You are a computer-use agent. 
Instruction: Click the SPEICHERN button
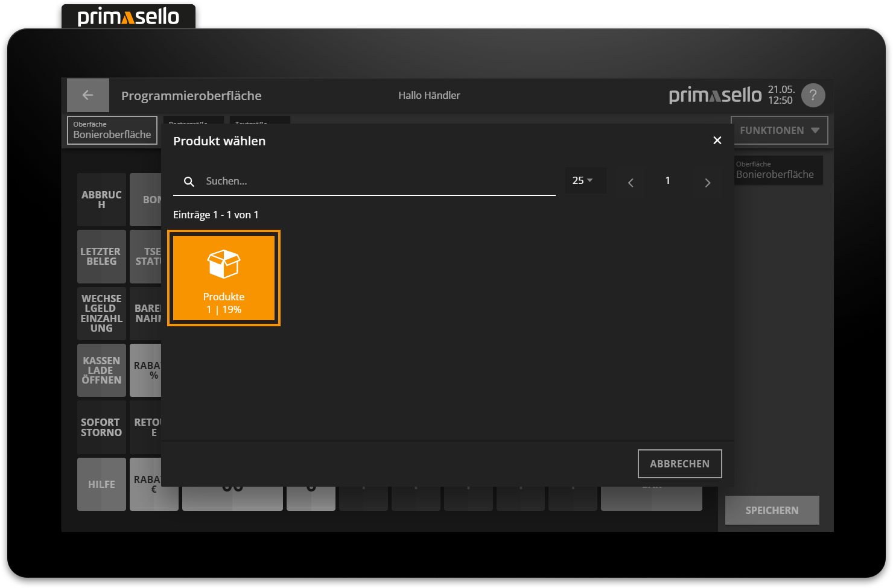(772, 510)
